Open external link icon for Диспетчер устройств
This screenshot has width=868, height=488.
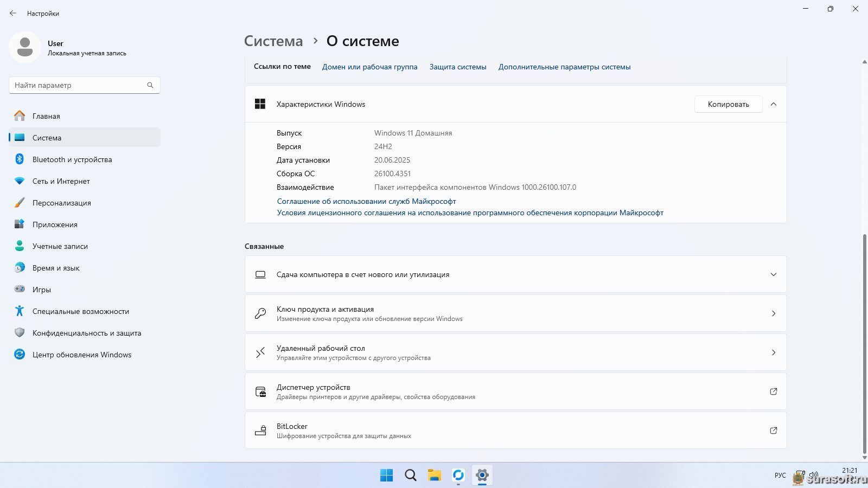(x=773, y=391)
